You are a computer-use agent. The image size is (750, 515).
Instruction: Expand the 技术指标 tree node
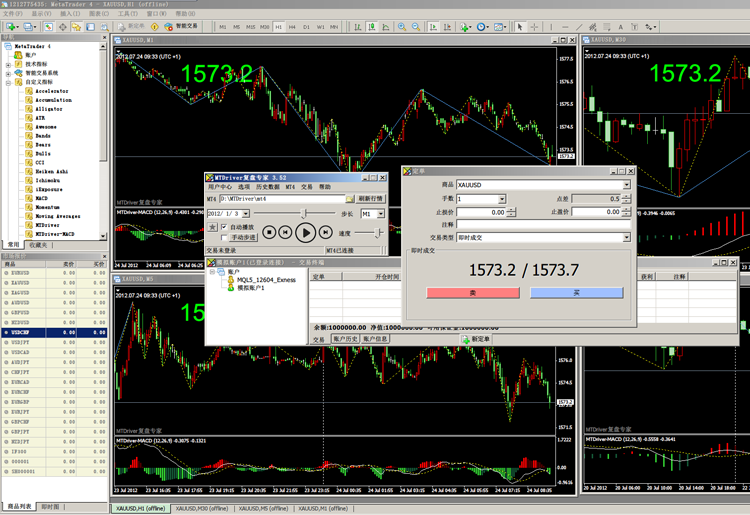coord(9,63)
